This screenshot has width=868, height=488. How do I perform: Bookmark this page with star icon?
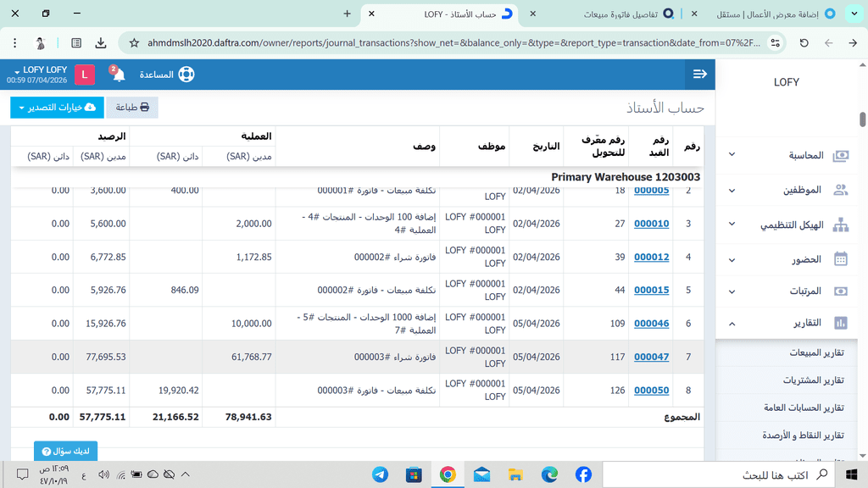[134, 42]
